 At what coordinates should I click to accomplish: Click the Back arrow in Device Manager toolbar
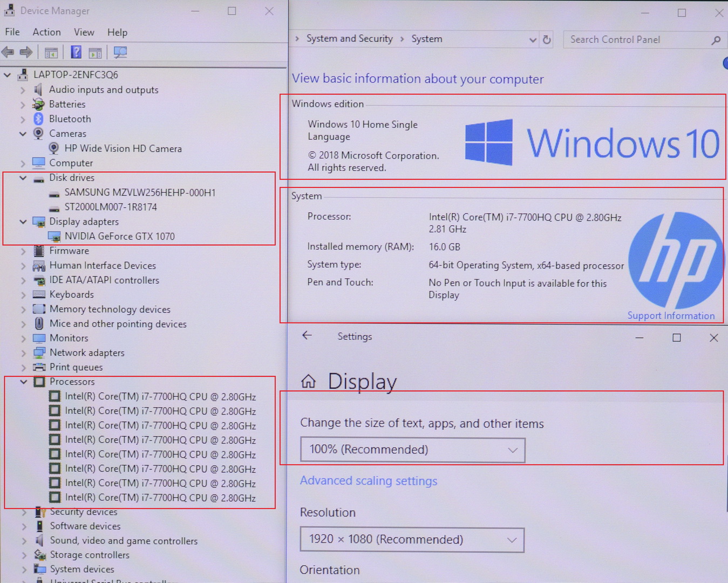pos(8,52)
